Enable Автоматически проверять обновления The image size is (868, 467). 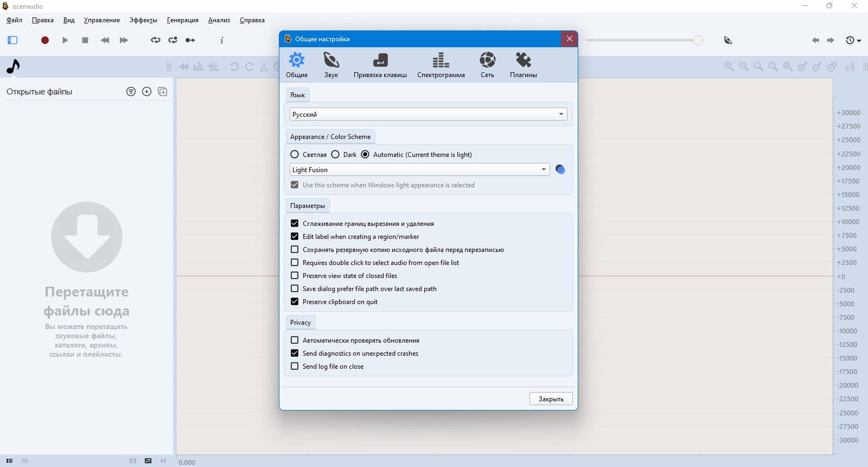click(x=295, y=340)
